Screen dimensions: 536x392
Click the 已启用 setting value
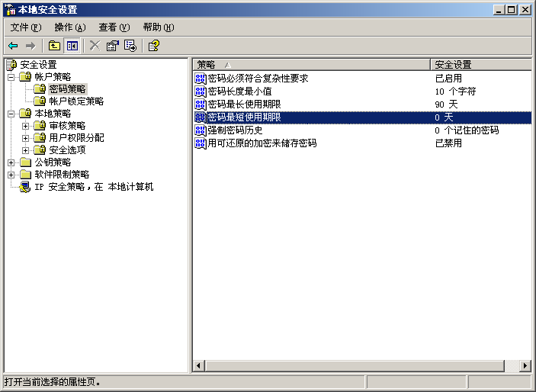point(448,79)
